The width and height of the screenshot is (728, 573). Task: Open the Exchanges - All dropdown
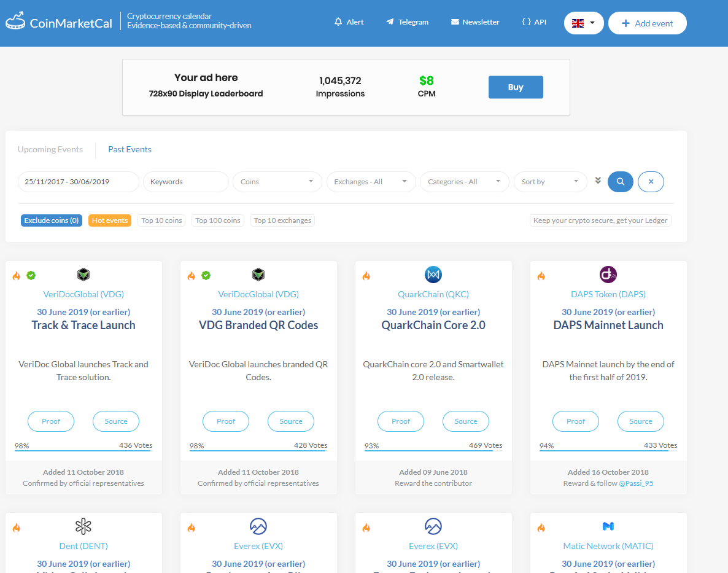(x=371, y=182)
